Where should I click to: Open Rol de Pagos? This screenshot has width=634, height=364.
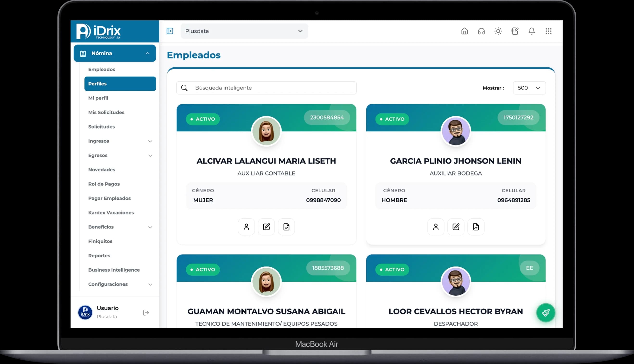click(104, 184)
